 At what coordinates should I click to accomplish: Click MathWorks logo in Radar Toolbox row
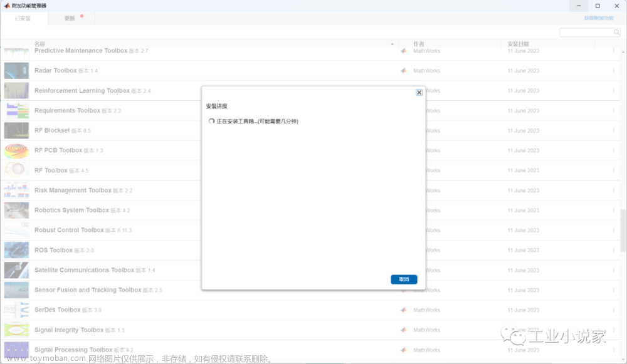(403, 71)
